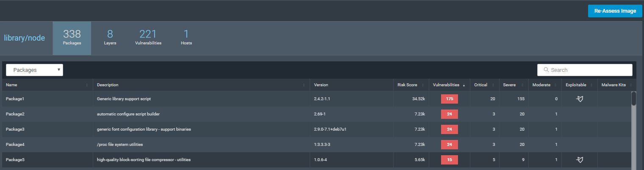
Task: Sort table by Description column
Action: [x=201, y=85]
